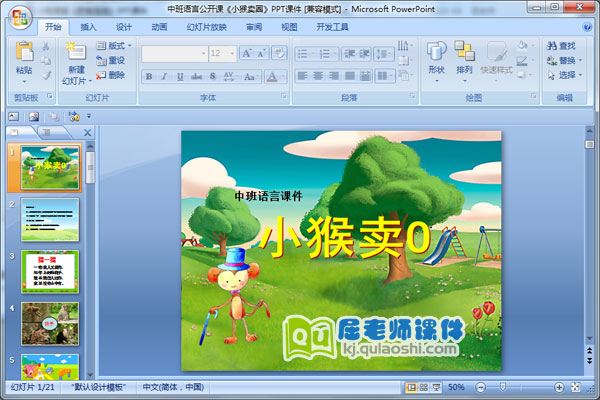The image size is (600, 400).
Task: Click the decrease indent icon
Action: pyautogui.click(x=349, y=54)
